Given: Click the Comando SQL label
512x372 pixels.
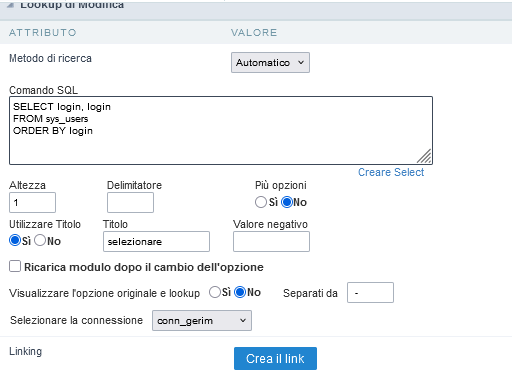Looking at the screenshot, I should tap(43, 90).
